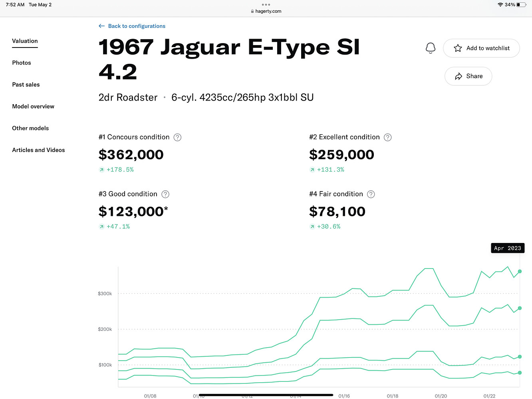Click the notification bell icon
Image resolution: width=532 pixels, height=399 pixels.
point(431,48)
